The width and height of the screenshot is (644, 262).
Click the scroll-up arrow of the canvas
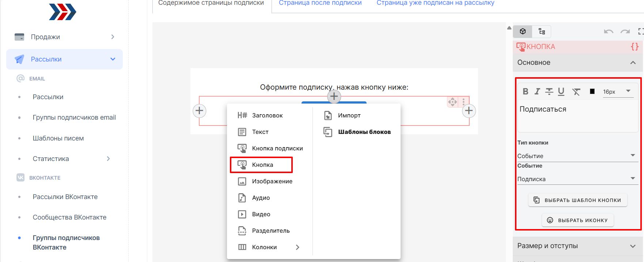(509, 28)
